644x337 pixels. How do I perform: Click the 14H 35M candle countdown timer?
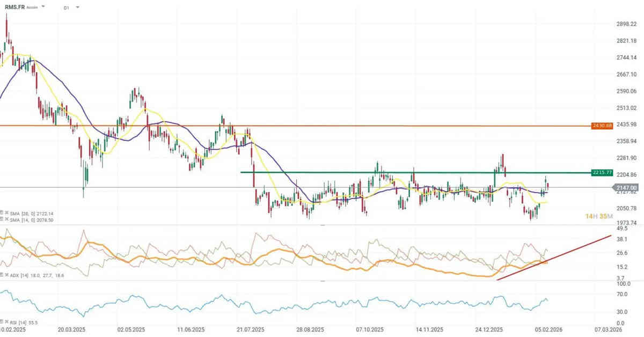click(x=598, y=216)
